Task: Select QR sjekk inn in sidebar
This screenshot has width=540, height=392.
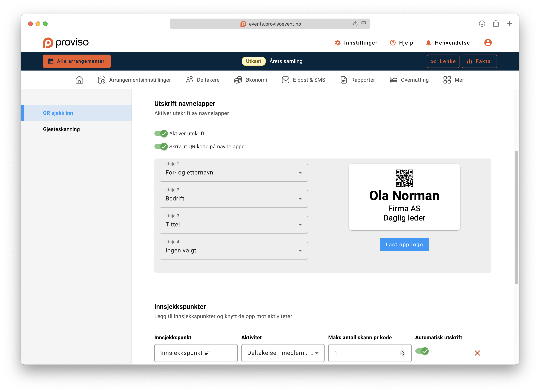Action: (x=76, y=113)
